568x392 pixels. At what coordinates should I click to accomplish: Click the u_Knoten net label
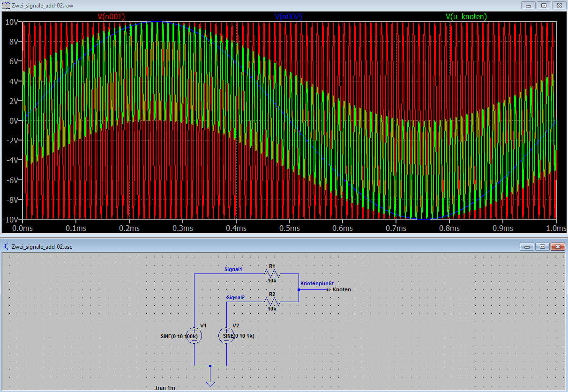pyautogui.click(x=338, y=289)
